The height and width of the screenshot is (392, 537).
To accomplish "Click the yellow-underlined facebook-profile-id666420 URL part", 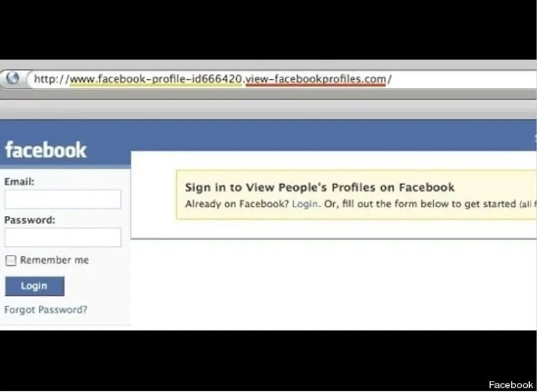I will point(156,79).
